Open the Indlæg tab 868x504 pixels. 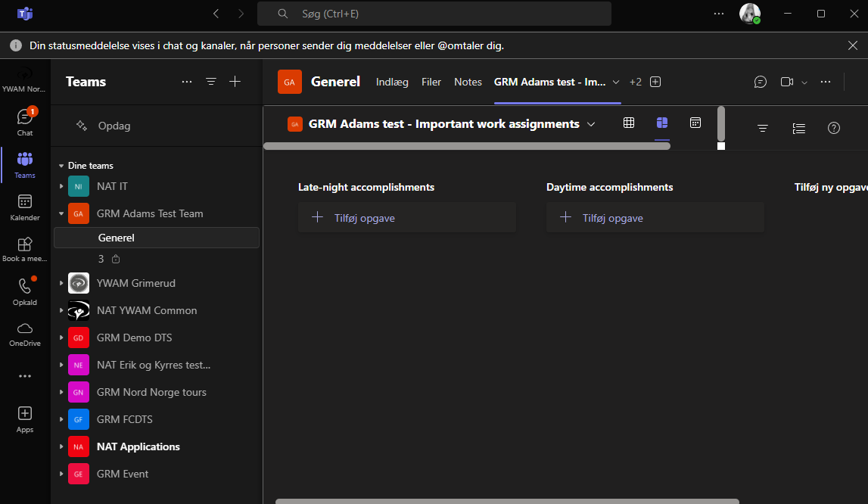[392, 82]
